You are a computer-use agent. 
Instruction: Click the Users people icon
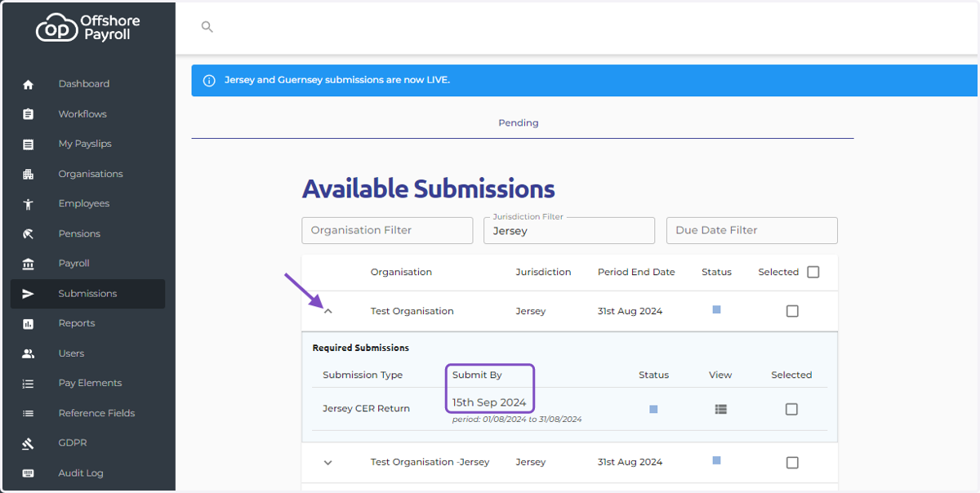(29, 353)
